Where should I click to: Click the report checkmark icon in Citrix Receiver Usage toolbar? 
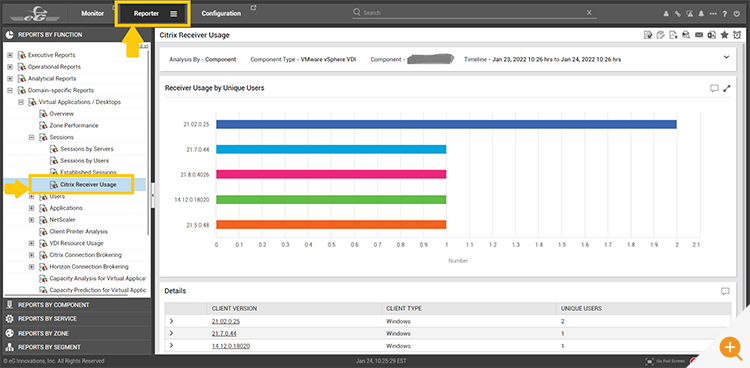648,34
